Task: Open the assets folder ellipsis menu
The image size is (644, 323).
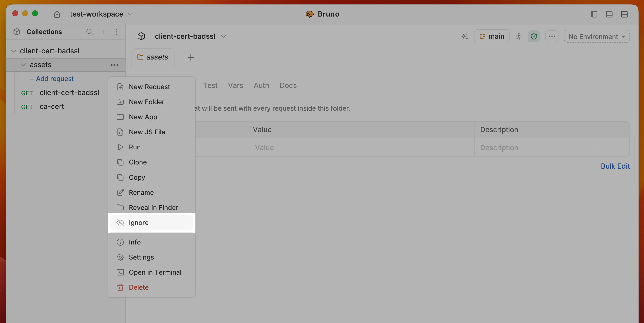Action: click(x=114, y=65)
